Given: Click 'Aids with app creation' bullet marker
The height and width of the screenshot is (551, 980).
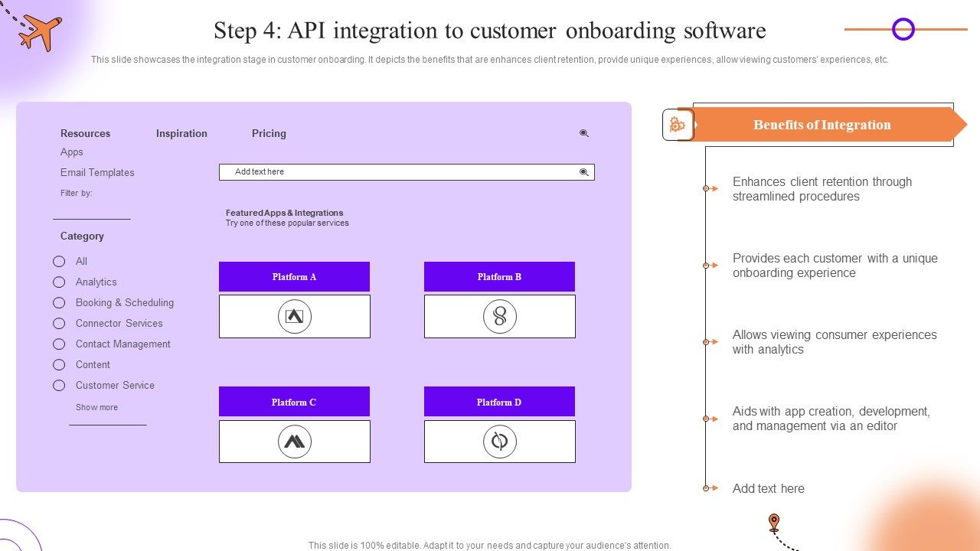Looking at the screenshot, I should click(x=710, y=419).
